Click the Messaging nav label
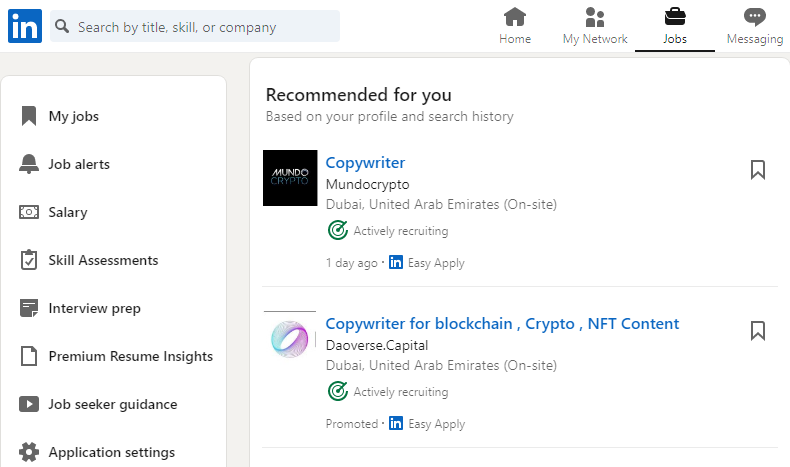Screen dimensions: 790x467 coord(754,39)
